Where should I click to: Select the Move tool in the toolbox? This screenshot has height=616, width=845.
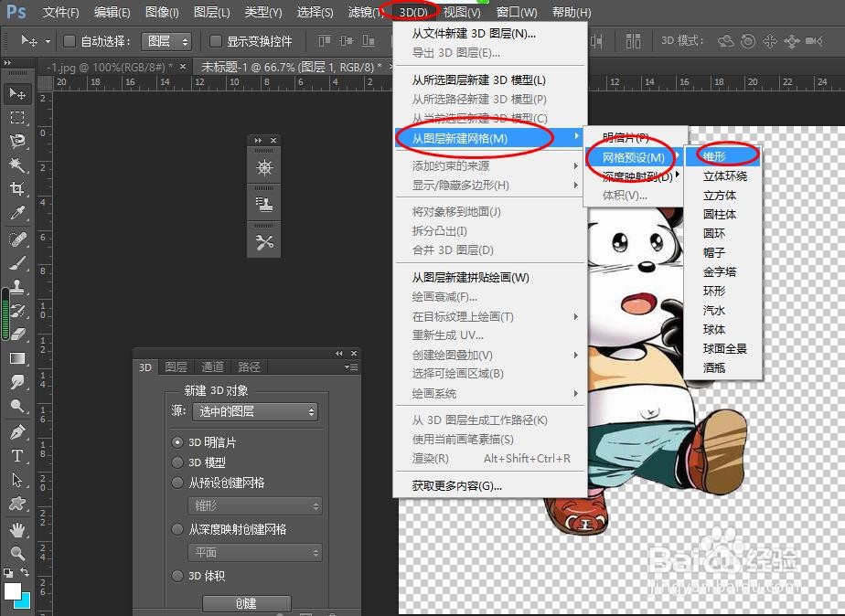tap(17, 94)
